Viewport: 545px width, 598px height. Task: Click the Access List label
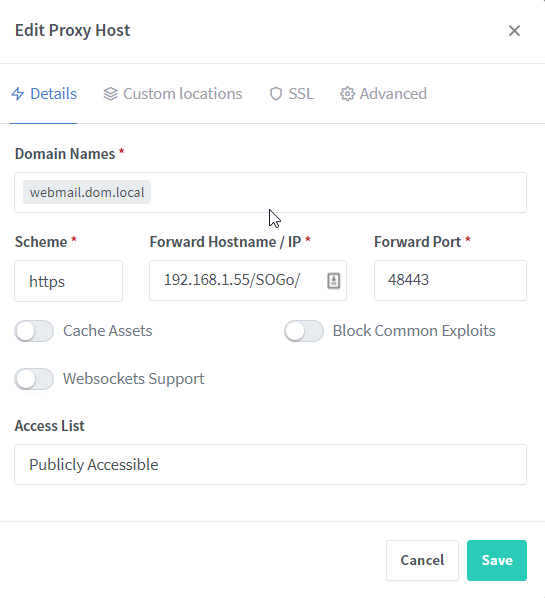tap(50, 426)
